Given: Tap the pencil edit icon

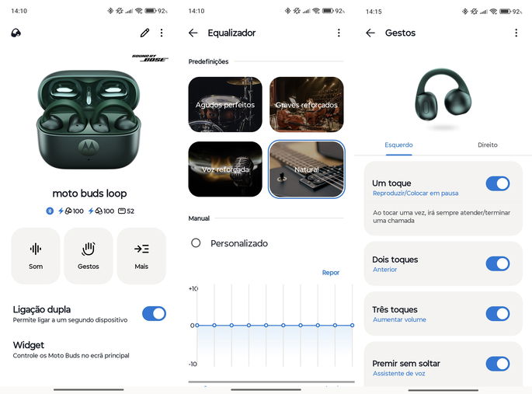Looking at the screenshot, I should (x=145, y=33).
